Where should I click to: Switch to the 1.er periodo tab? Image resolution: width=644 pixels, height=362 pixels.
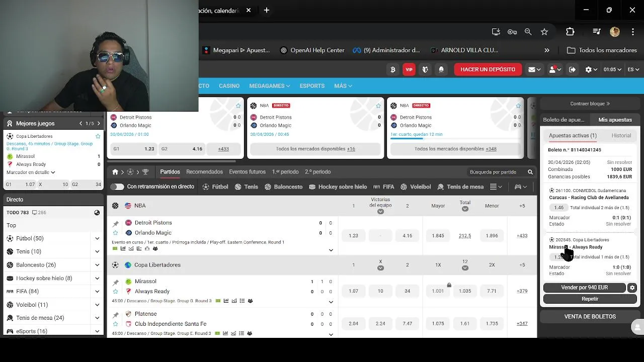[x=285, y=172]
